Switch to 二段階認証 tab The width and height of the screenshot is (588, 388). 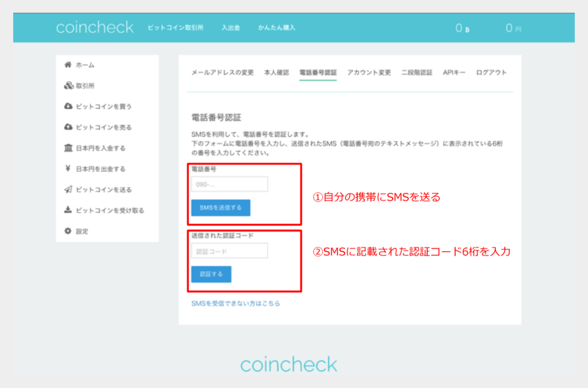point(417,72)
